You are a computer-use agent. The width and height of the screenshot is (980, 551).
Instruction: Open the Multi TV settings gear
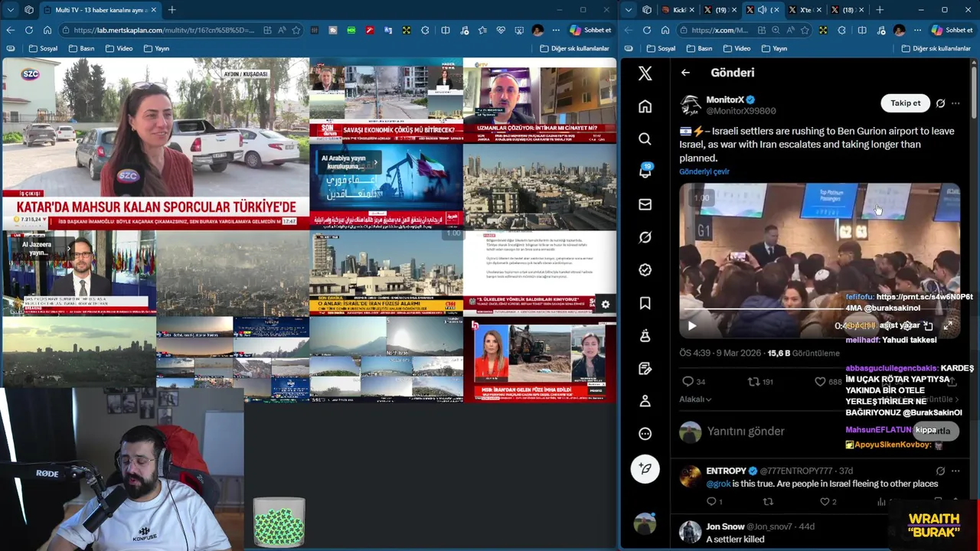pos(605,304)
